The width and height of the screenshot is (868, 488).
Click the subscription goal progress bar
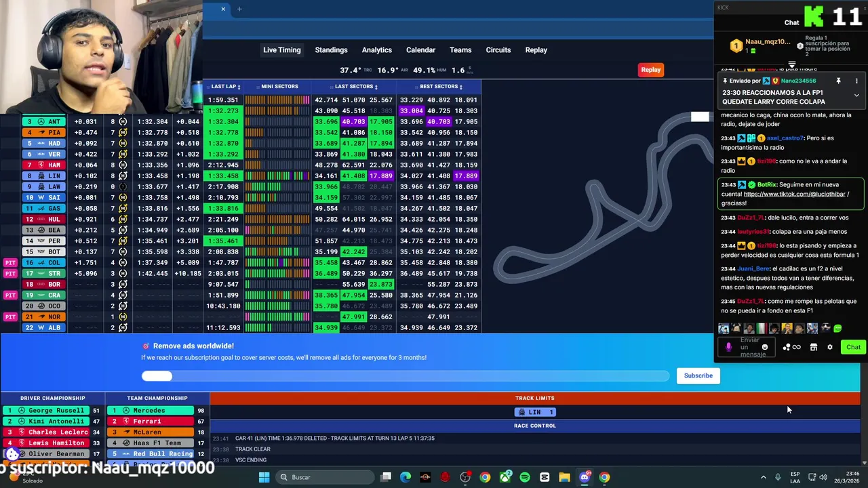click(405, 375)
